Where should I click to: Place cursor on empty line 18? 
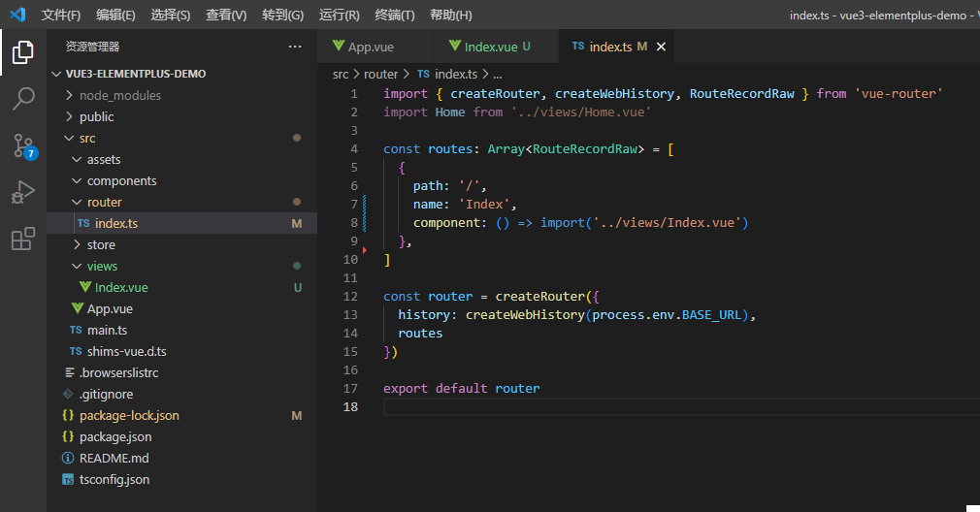click(681, 406)
